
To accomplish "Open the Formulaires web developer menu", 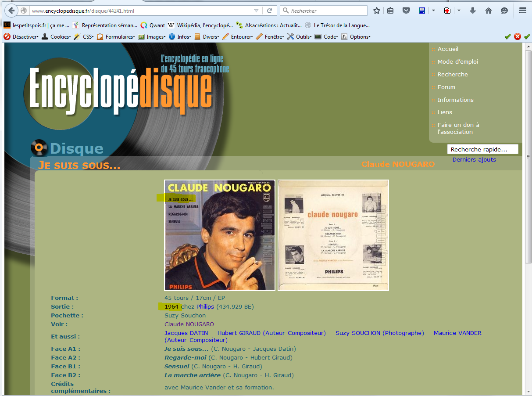I will coord(116,37).
